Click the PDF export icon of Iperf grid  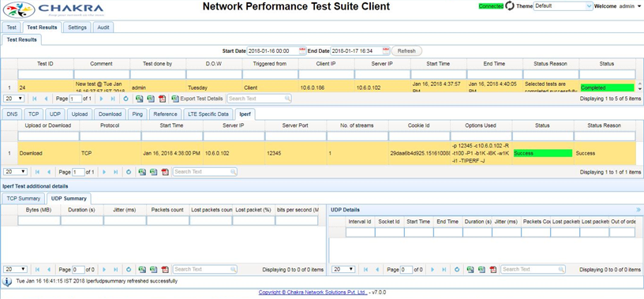165,172
